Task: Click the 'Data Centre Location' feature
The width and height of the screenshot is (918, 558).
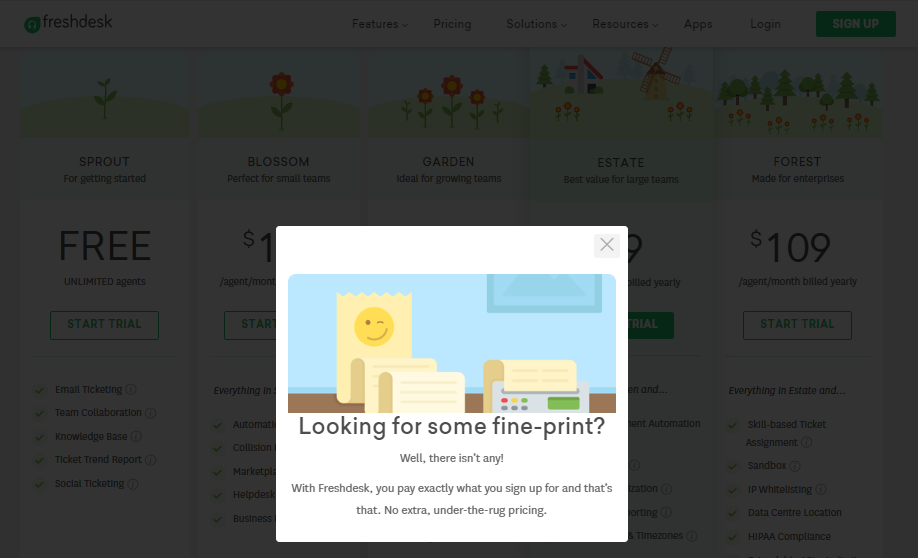Action: (x=794, y=512)
